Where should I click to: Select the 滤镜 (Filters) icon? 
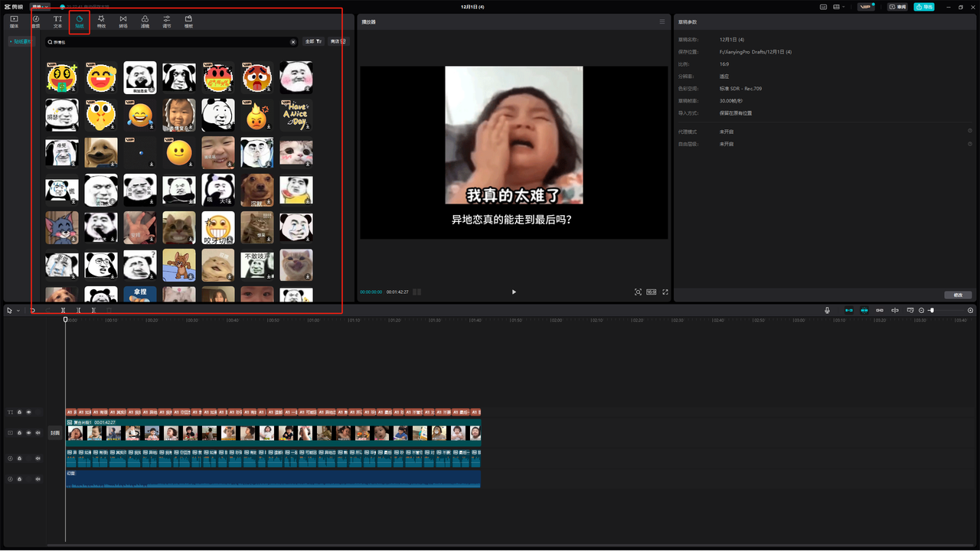(145, 21)
